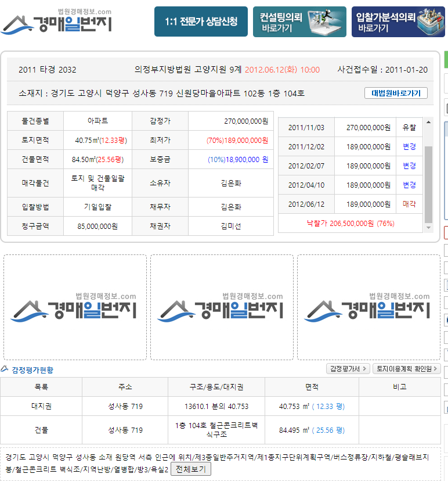Open the middle property photo thumbnail
Screen dimensions: 448x481
tap(222, 307)
